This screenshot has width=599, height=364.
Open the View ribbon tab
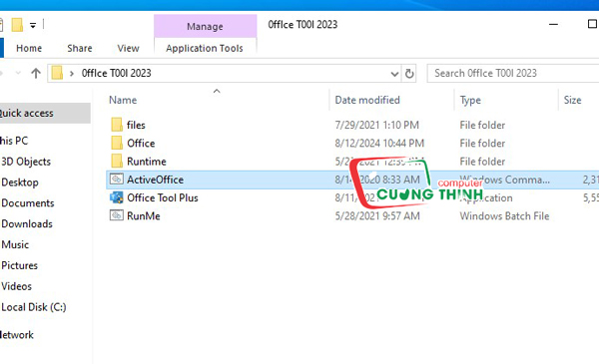tap(128, 48)
